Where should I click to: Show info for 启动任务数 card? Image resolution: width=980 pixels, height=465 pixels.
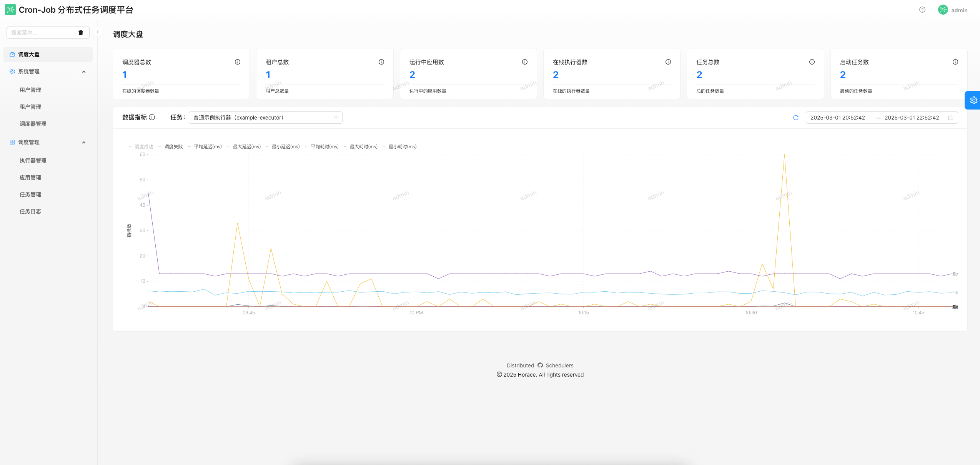click(955, 62)
